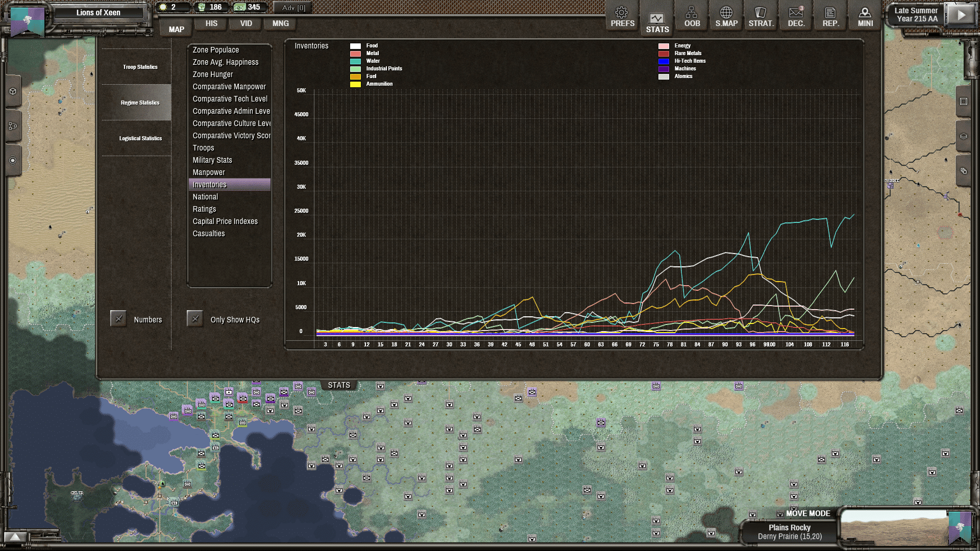Screen dimensions: 980x551
Task: Toggle the Numbers checkbox
Action: point(118,319)
